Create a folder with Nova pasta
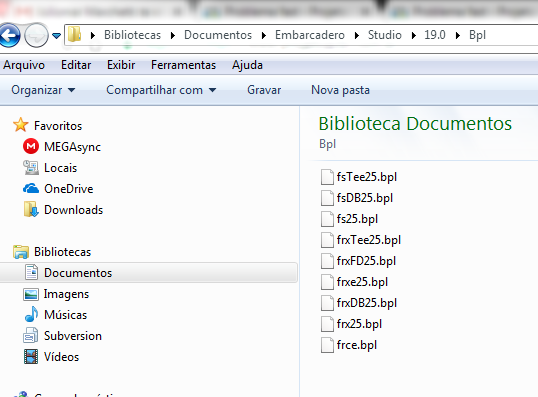This screenshot has height=397, width=538. [340, 90]
